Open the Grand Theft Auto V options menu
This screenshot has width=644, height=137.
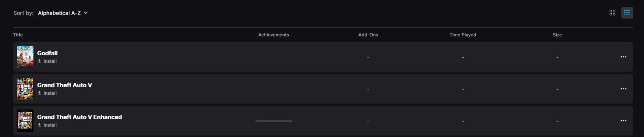(624, 89)
